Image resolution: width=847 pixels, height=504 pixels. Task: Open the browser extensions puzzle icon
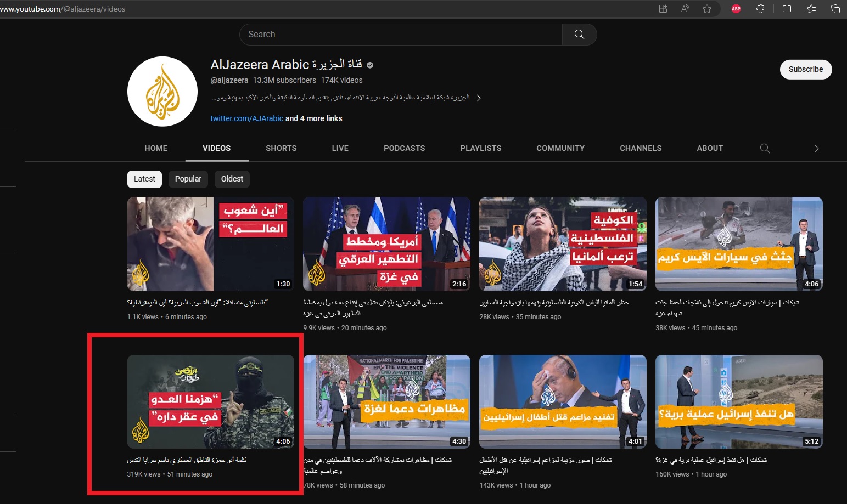pyautogui.click(x=760, y=9)
